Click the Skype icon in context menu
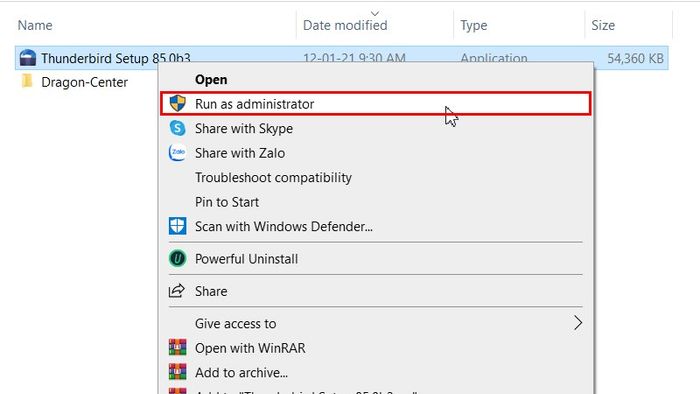Viewport: 700px width, 394px height. point(177,128)
